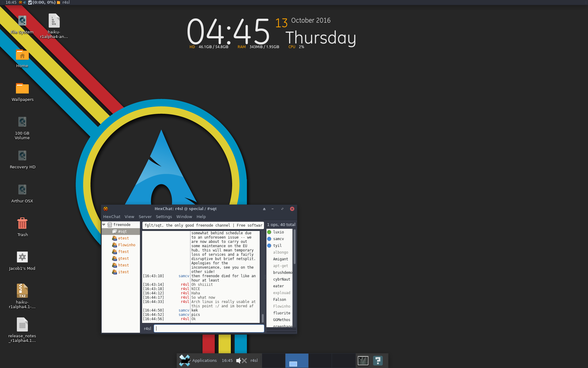Select the #sqt channel in tree
Screen dimensions: 588x368
coord(121,232)
